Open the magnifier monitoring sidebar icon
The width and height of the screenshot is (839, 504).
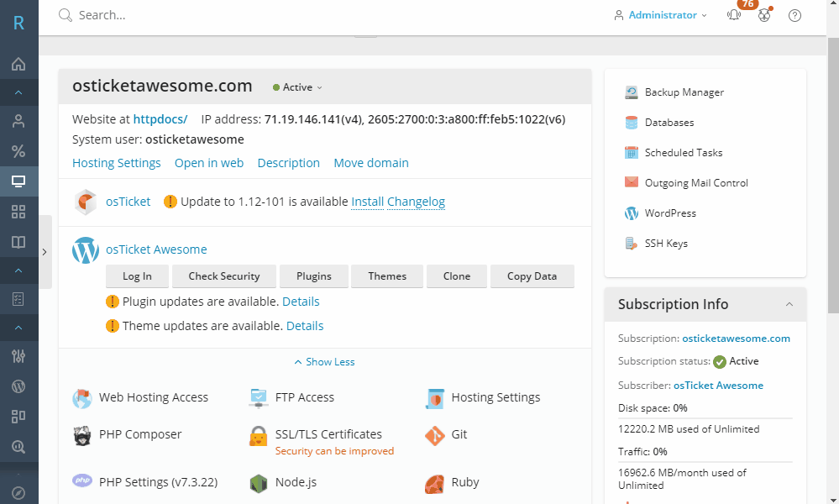click(x=18, y=447)
